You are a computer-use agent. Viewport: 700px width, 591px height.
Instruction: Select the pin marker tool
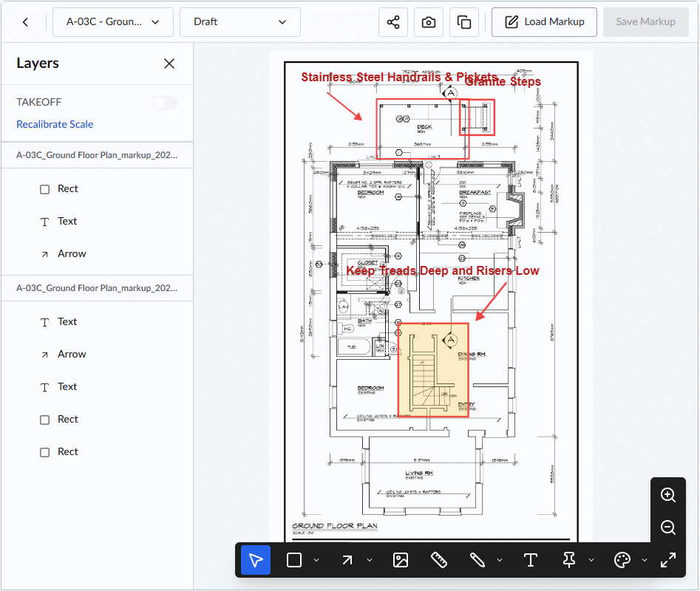pyautogui.click(x=569, y=560)
